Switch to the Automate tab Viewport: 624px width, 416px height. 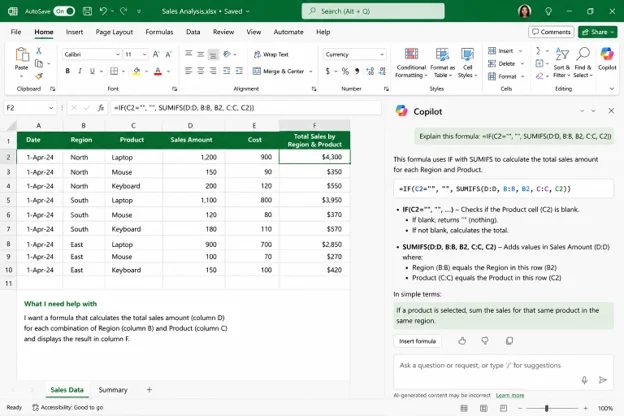(x=289, y=32)
